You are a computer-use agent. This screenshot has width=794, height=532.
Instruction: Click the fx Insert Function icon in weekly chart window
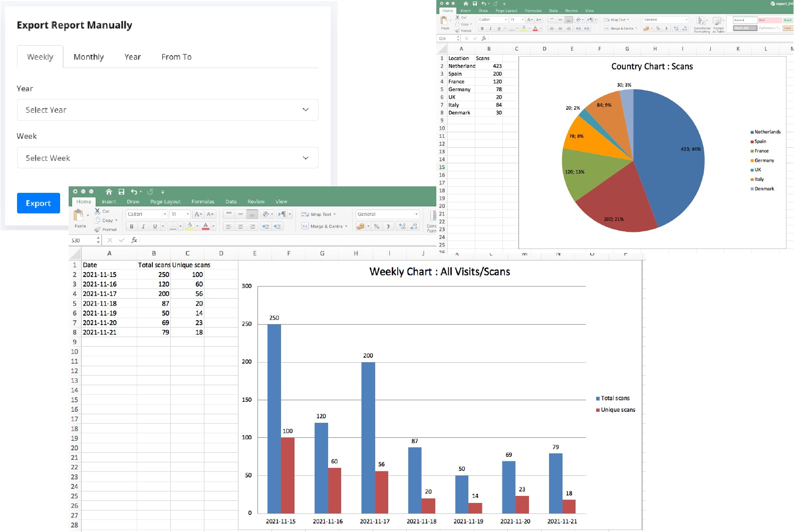coord(134,240)
